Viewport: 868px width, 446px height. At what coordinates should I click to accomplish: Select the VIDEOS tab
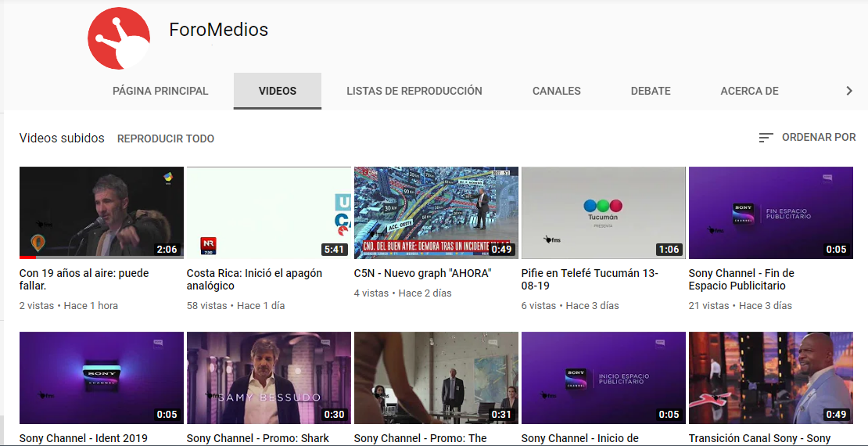click(x=278, y=91)
